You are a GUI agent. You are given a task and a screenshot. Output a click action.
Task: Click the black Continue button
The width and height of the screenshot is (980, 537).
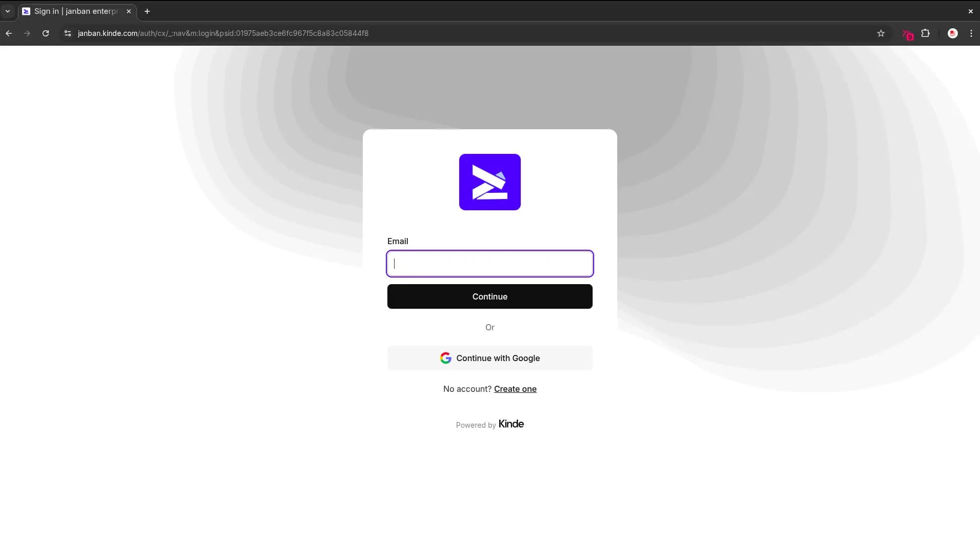490,296
